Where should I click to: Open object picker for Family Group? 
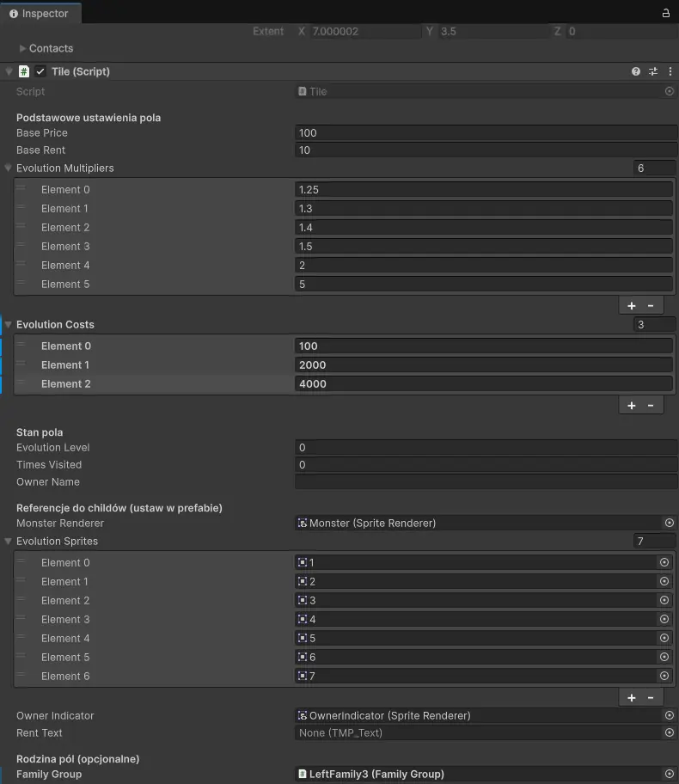[669, 774]
